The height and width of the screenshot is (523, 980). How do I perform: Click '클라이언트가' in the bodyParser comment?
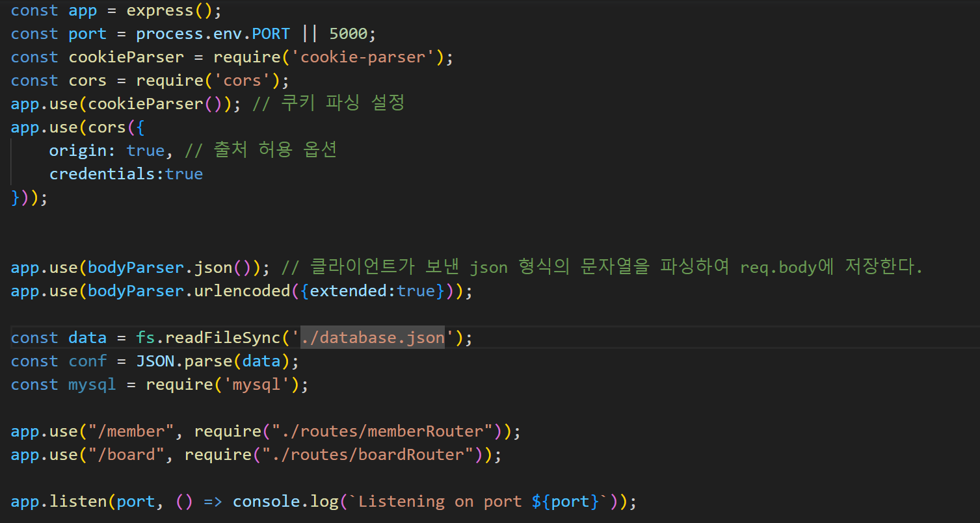click(361, 268)
